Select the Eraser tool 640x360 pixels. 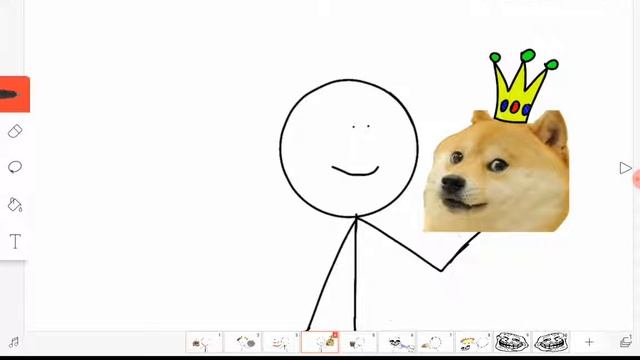[15, 131]
